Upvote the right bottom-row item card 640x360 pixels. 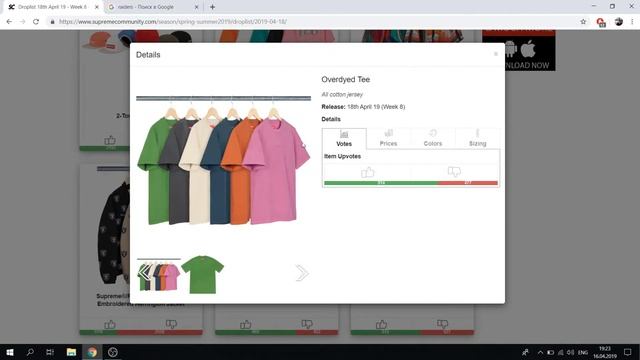[381, 324]
